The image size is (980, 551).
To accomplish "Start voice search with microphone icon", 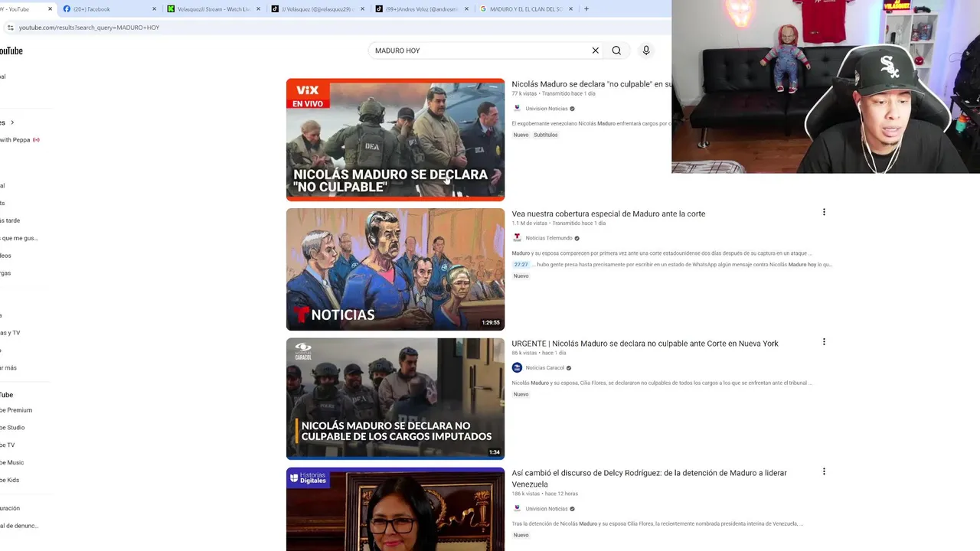I will tap(646, 51).
